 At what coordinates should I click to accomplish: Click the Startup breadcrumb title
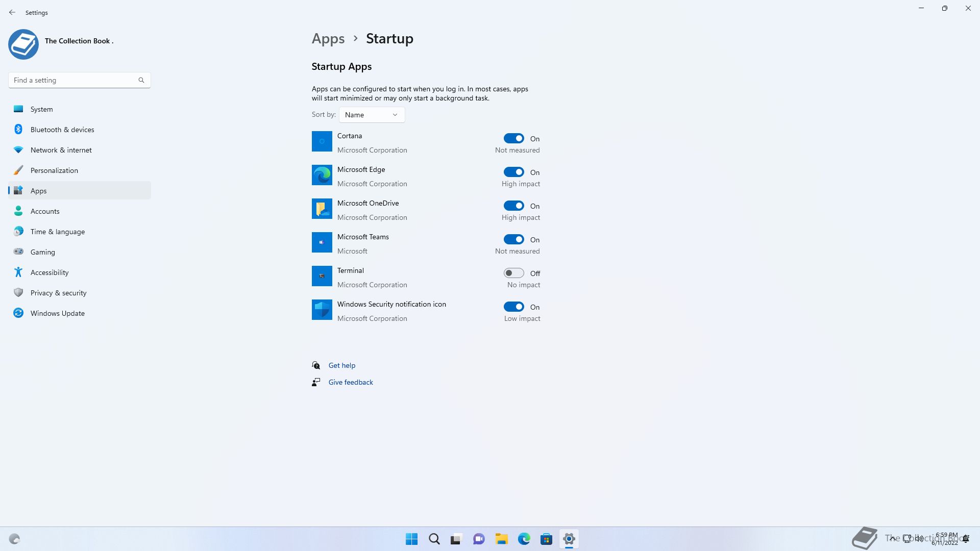(389, 39)
